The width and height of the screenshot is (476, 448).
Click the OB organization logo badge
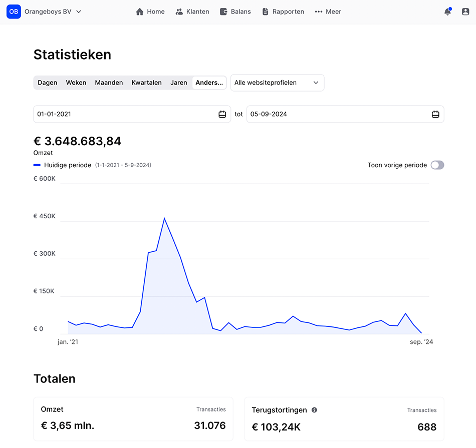pyautogui.click(x=14, y=12)
